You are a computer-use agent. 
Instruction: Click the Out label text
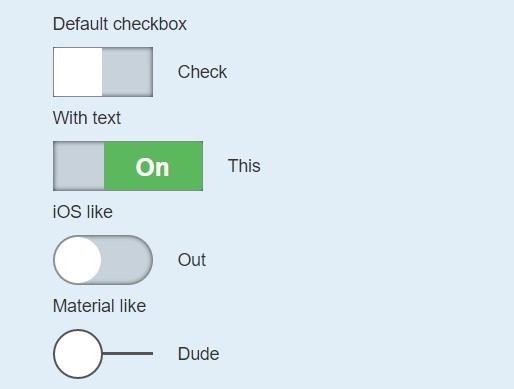[192, 260]
